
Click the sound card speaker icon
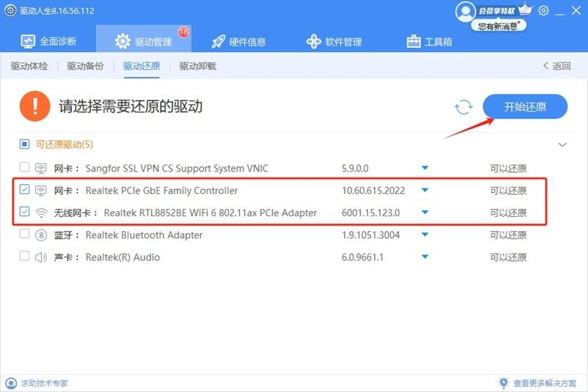41,257
